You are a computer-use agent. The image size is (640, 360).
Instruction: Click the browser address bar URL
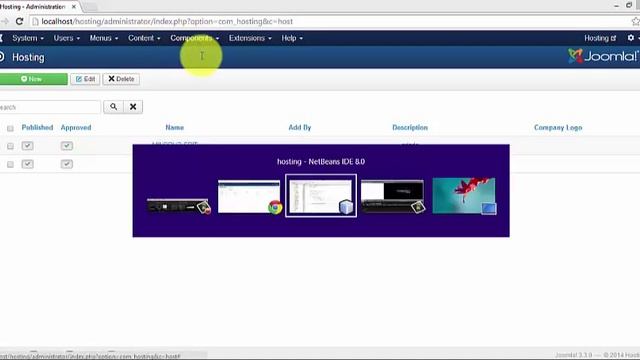coord(167,21)
